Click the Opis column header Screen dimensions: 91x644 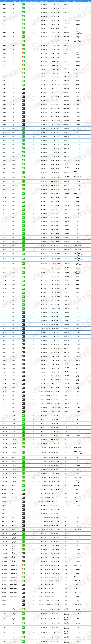point(87,1)
